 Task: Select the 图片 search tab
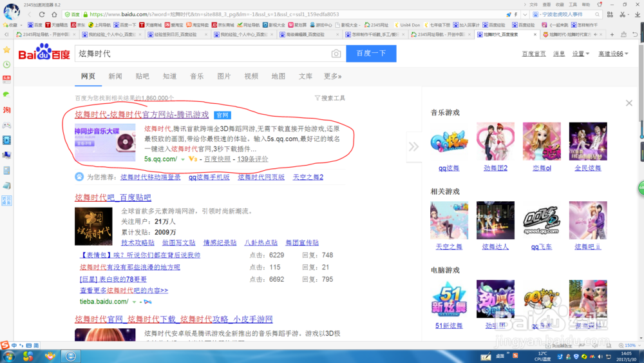[x=224, y=77]
